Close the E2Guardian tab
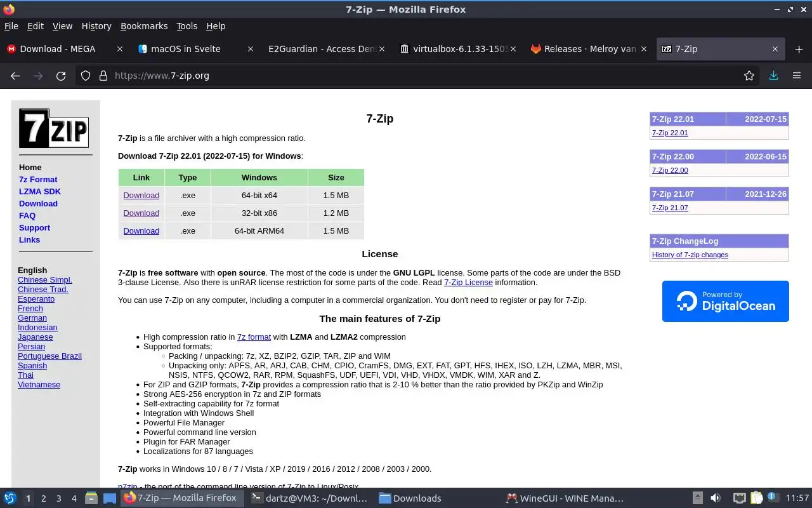 pos(381,49)
